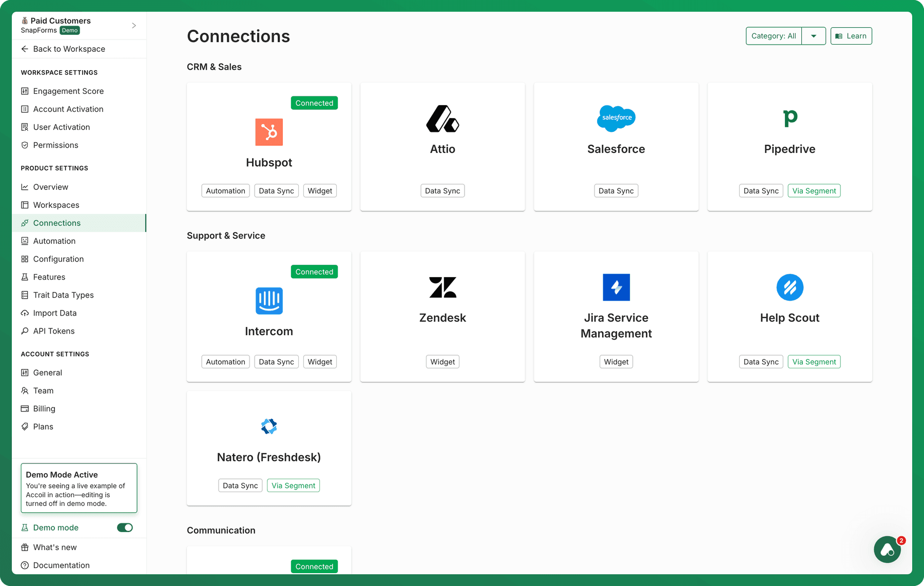Screen dimensions: 924x586
Task: Click Salesforce's Data Sync tag
Action: (616, 191)
